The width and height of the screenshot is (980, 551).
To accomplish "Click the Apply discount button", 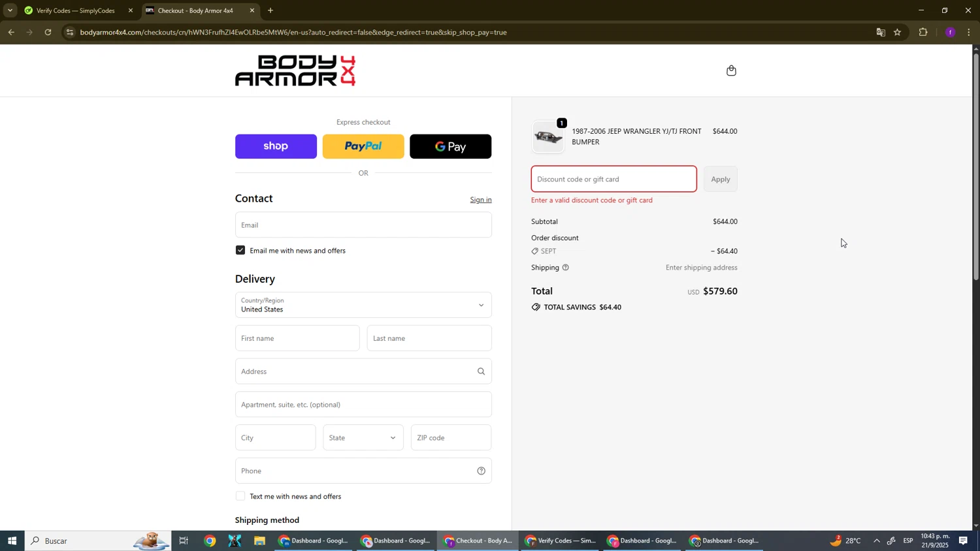I will [x=721, y=179].
